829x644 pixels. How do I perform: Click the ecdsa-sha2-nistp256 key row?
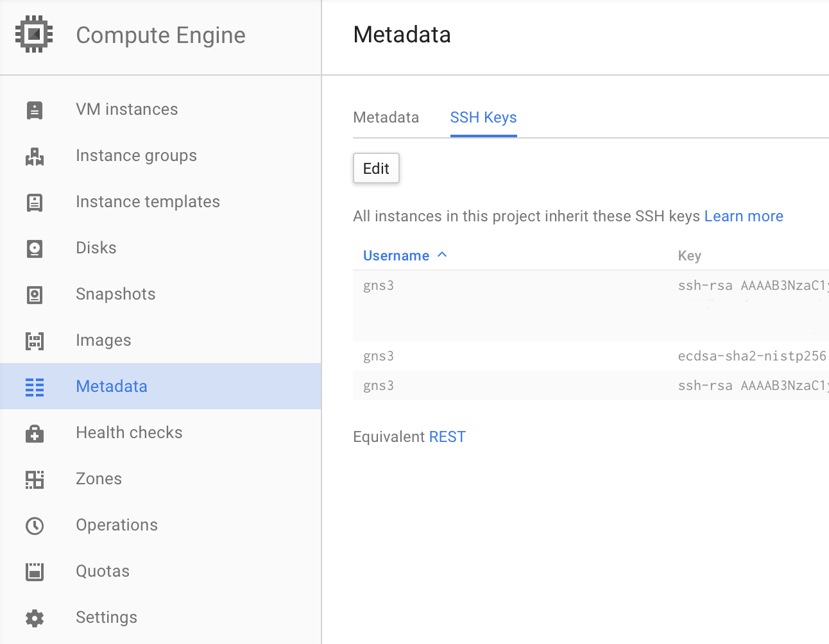coord(751,356)
